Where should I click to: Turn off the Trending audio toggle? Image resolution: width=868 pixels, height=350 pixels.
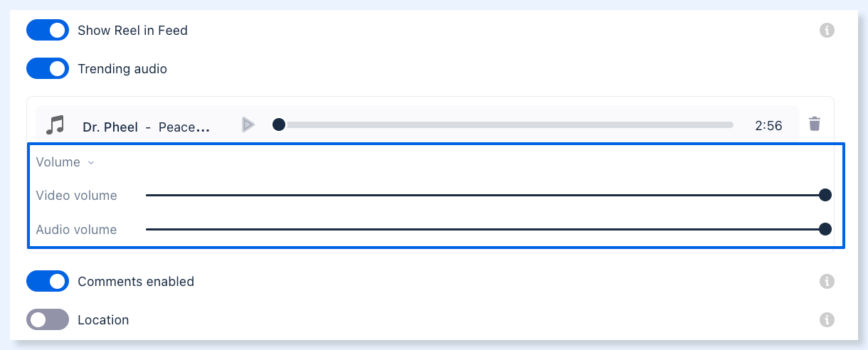[48, 68]
